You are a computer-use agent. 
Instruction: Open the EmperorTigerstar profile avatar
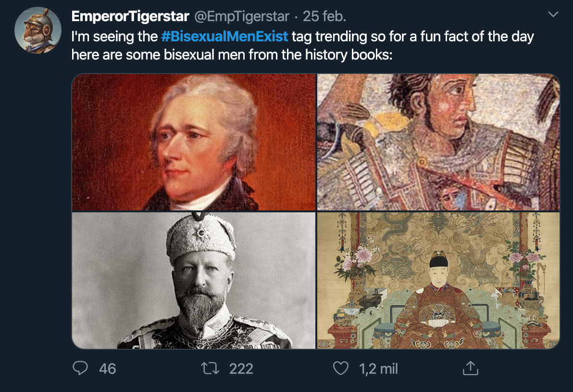[x=38, y=30]
